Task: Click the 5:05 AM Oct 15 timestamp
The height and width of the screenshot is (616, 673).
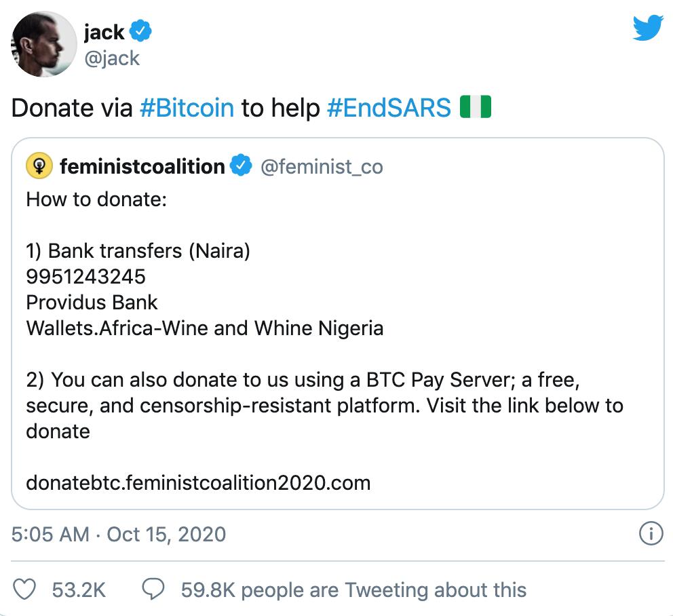Action: (x=119, y=534)
